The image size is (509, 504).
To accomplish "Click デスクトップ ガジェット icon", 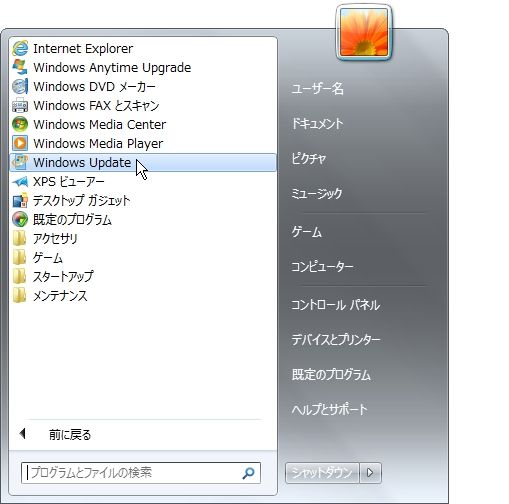I will click(20, 201).
